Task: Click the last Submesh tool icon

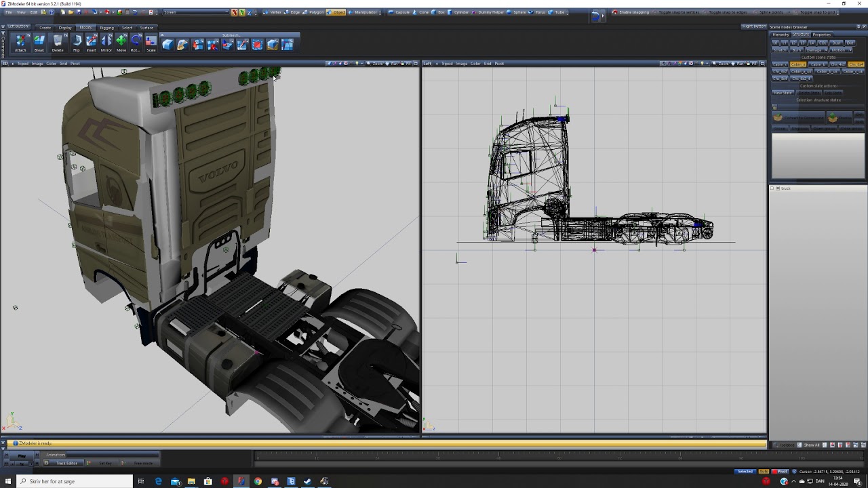Action: (x=287, y=45)
